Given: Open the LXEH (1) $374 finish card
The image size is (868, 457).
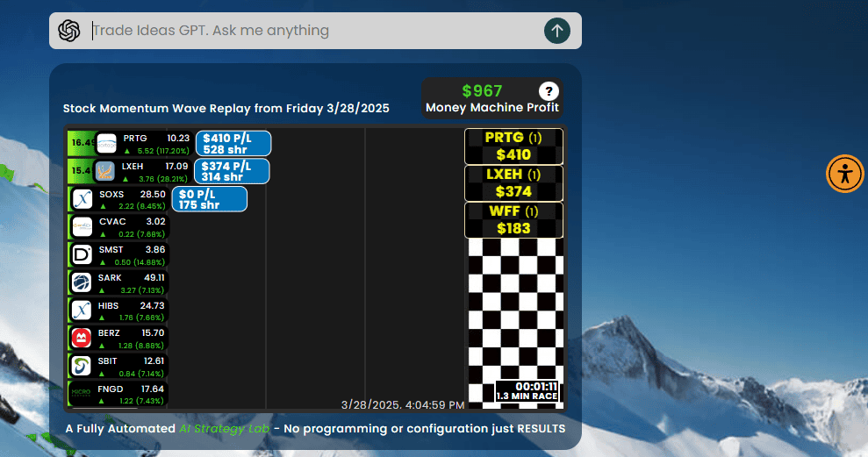Looking at the screenshot, I should click(x=513, y=183).
